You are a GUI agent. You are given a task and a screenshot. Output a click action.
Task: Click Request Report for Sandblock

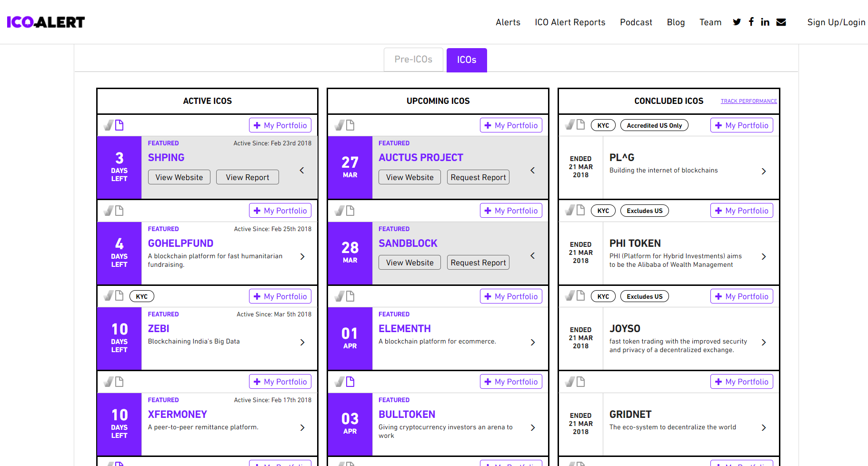pyautogui.click(x=478, y=263)
